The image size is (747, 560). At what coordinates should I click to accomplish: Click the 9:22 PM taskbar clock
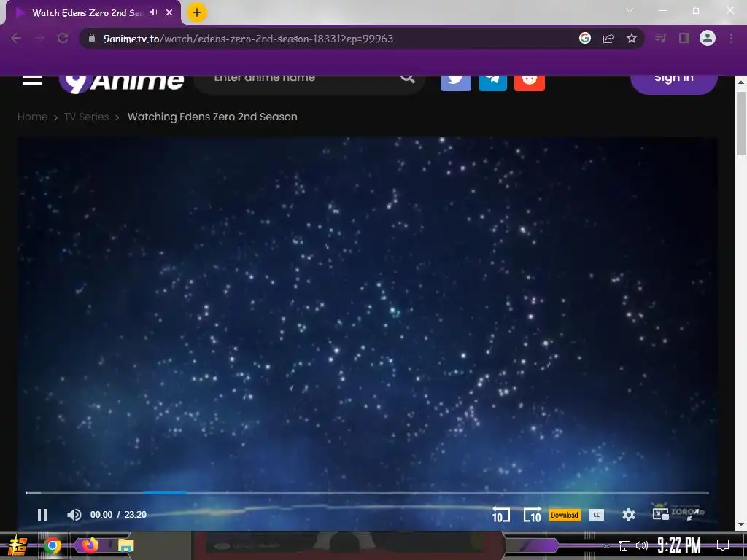pos(679,545)
